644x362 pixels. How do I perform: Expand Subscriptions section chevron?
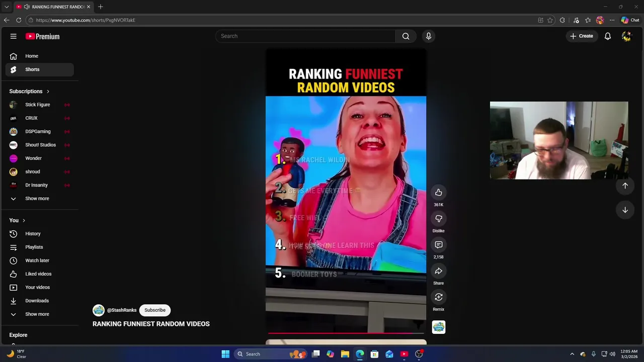tap(48, 92)
